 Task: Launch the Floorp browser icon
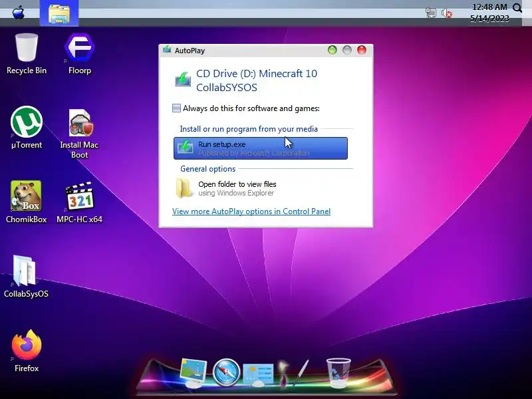pos(80,55)
